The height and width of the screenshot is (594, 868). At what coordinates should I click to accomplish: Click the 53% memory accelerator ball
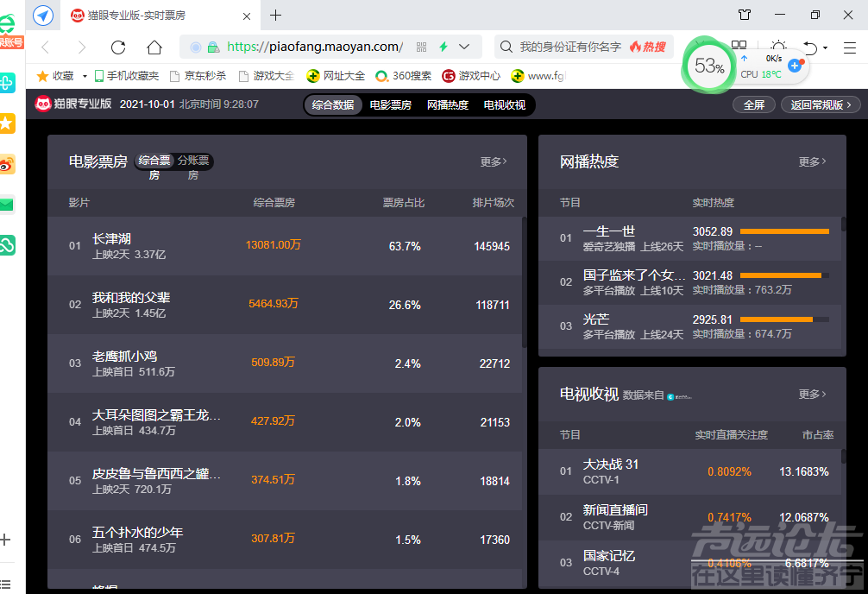[x=709, y=66]
